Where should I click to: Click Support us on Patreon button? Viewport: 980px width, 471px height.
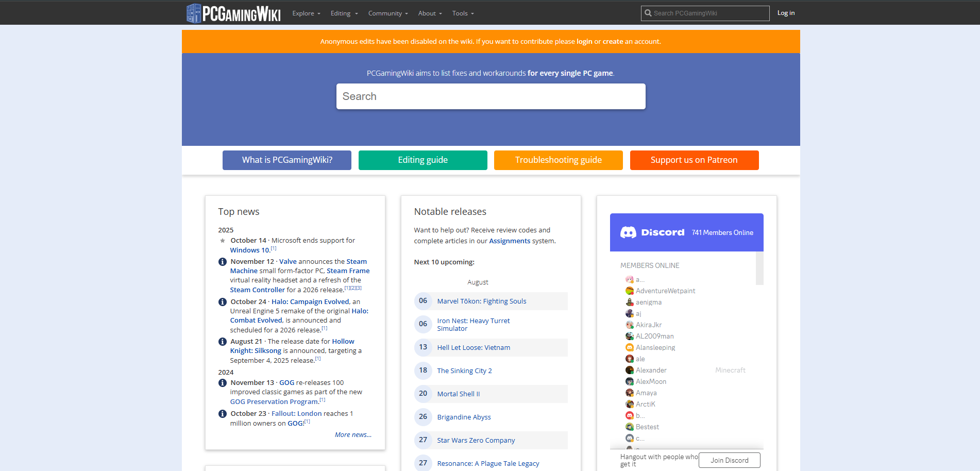coord(695,160)
